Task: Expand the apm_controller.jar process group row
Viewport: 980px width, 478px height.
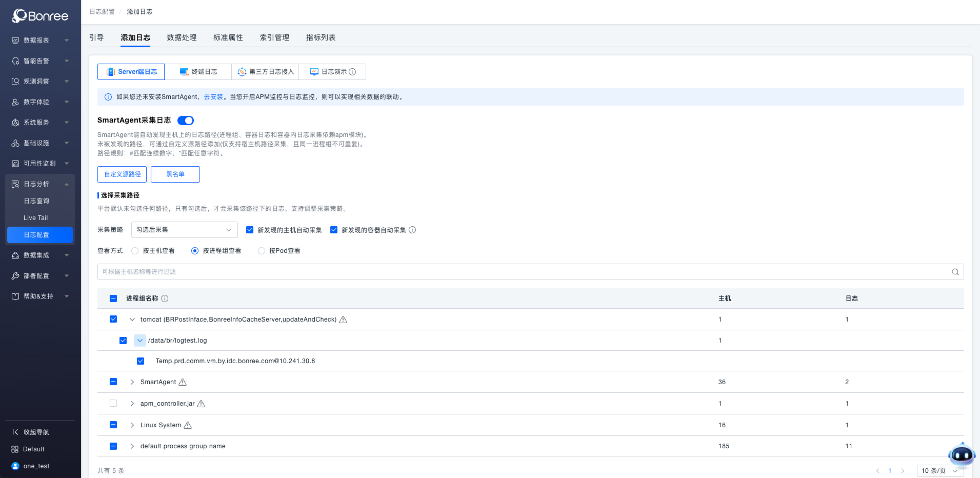Action: [132, 403]
